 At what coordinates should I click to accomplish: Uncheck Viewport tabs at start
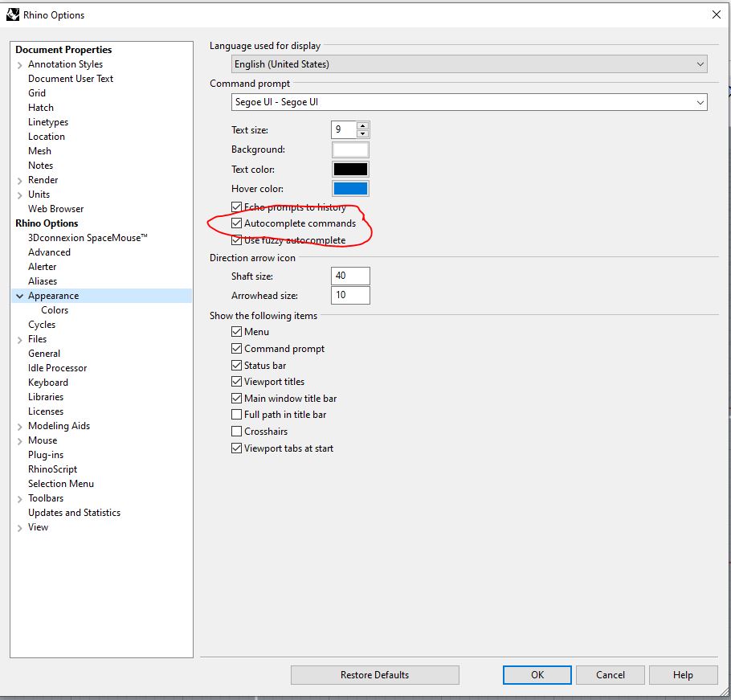coord(237,448)
